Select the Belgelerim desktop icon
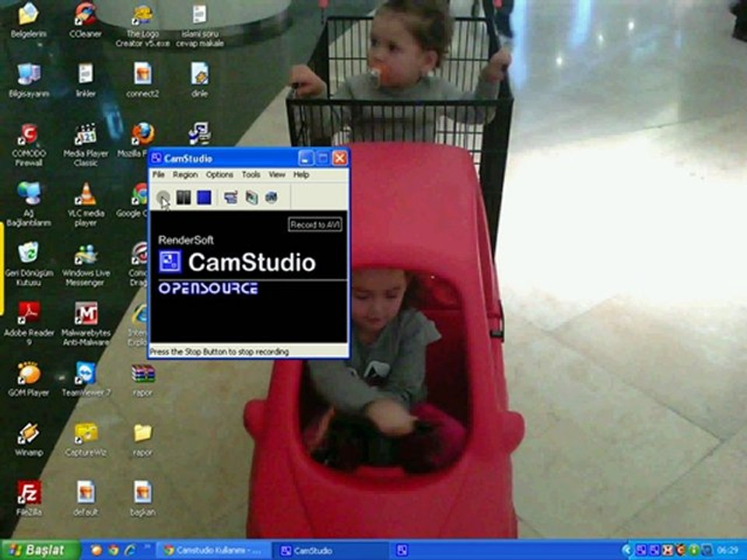Image resolution: width=747 pixels, height=560 pixels. [x=29, y=21]
